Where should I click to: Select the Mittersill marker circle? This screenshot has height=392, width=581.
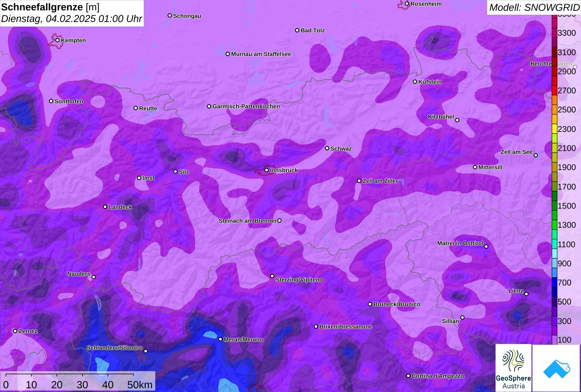click(x=475, y=167)
